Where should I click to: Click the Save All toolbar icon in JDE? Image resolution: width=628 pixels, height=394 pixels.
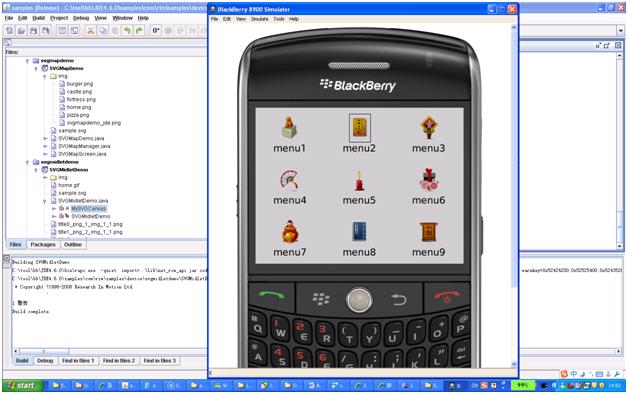pos(46,30)
